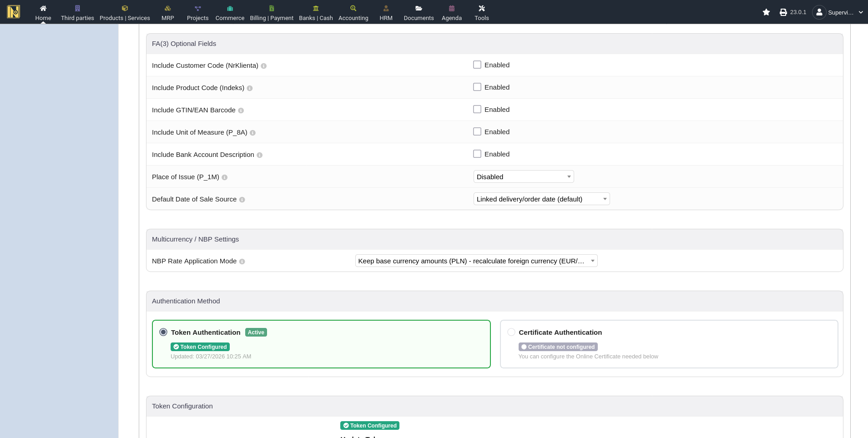Show info tooltip for NBP Rate Application Mode

[x=242, y=262]
